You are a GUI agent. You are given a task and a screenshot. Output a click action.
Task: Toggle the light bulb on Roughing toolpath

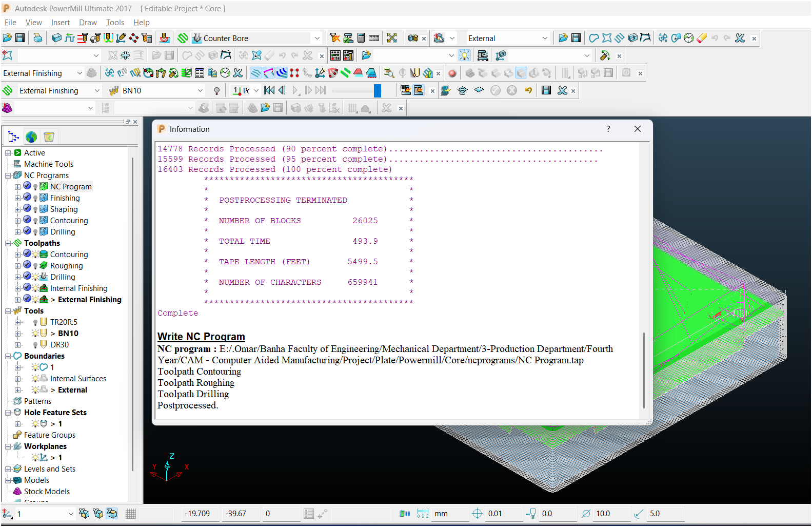tap(35, 266)
